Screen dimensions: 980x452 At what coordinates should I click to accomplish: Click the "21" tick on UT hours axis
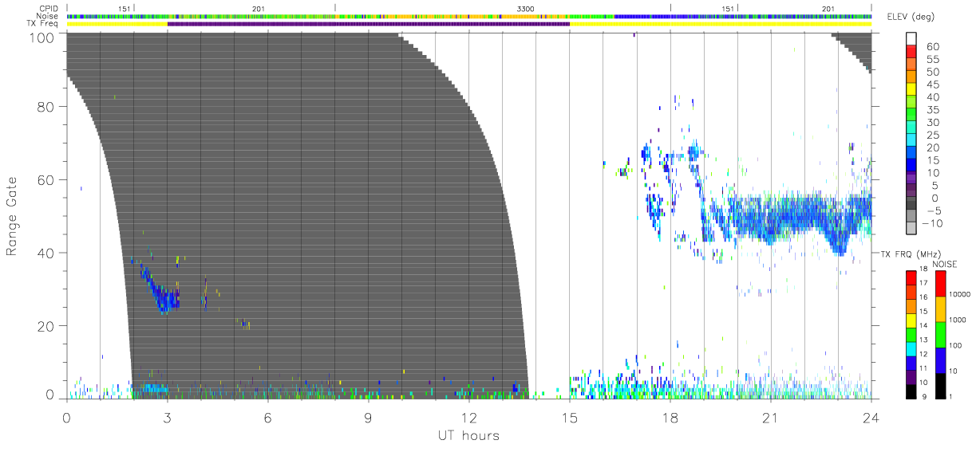(771, 419)
